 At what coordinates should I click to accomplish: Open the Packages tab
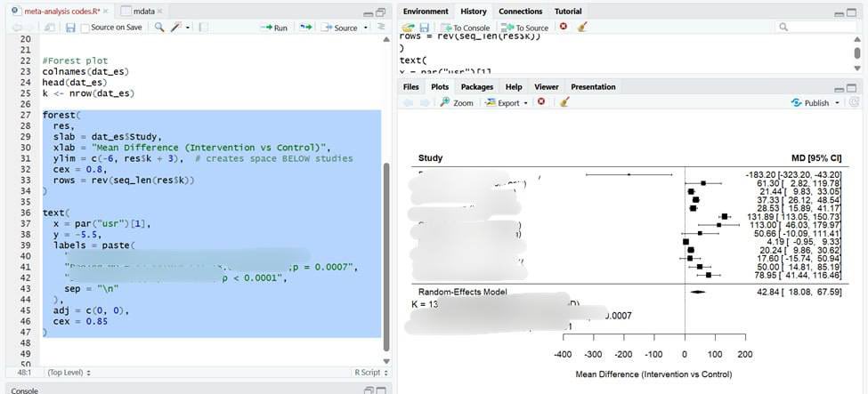tap(476, 87)
